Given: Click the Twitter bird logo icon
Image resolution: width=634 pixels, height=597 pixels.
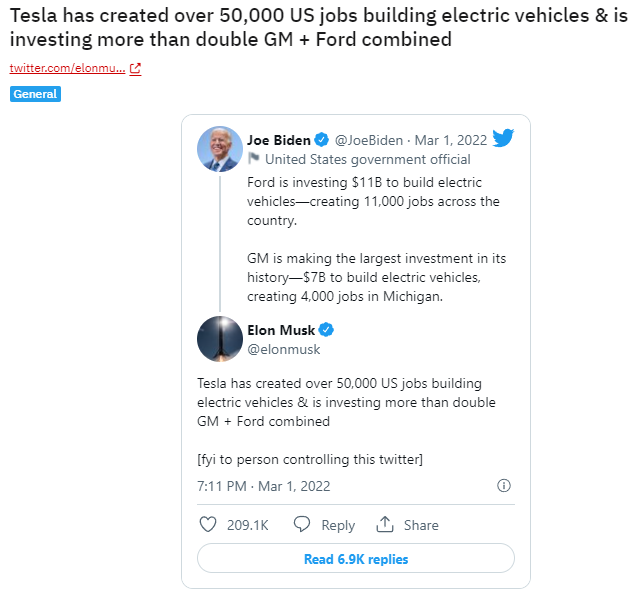Looking at the screenshot, I should (503, 138).
